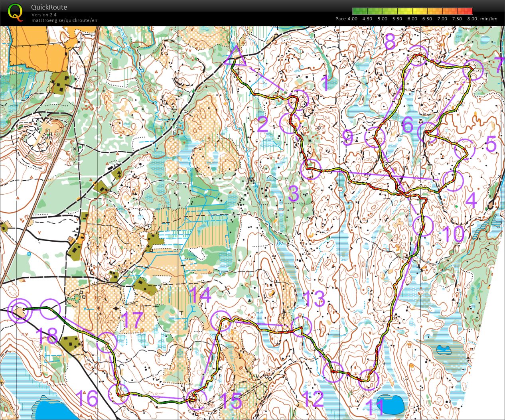Click the '4:30' pace label
Image resolution: width=505 pixels, height=420 pixels.
click(367, 19)
